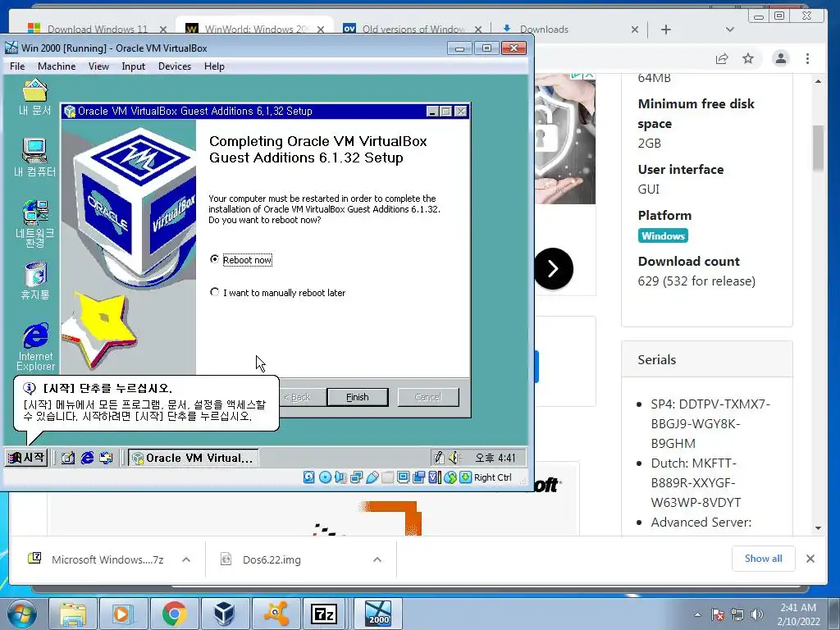The image size is (840, 630).
Task: Click Show all downloads button
Action: pyautogui.click(x=764, y=558)
